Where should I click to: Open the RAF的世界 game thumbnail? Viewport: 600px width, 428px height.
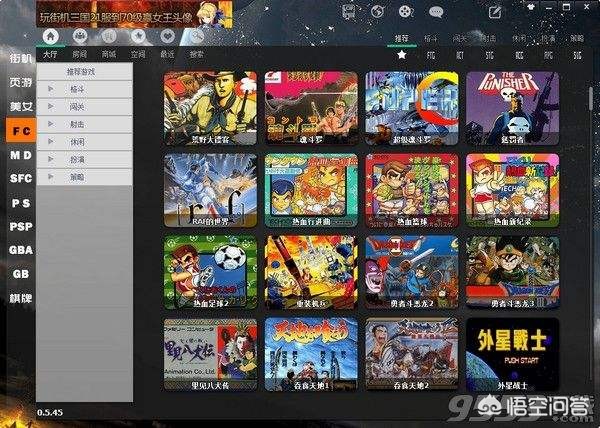click(210, 190)
